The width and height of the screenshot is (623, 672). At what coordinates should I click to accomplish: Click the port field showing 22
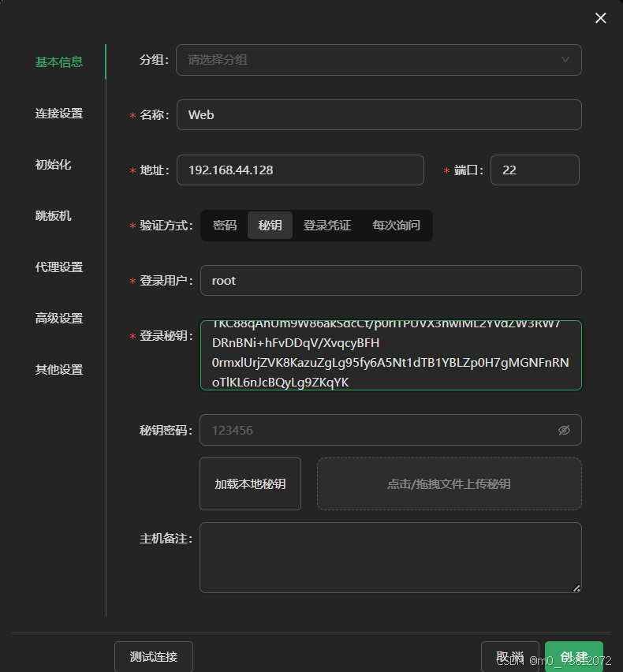[x=535, y=170]
